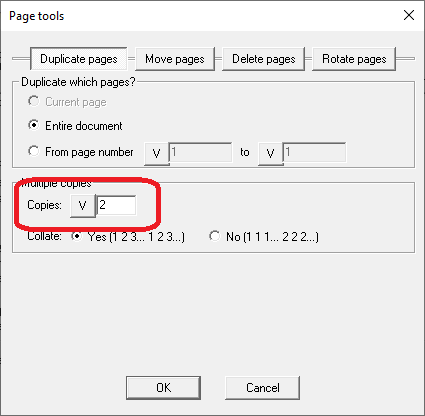Click the ending page number field
425x416 pixels.
point(314,152)
